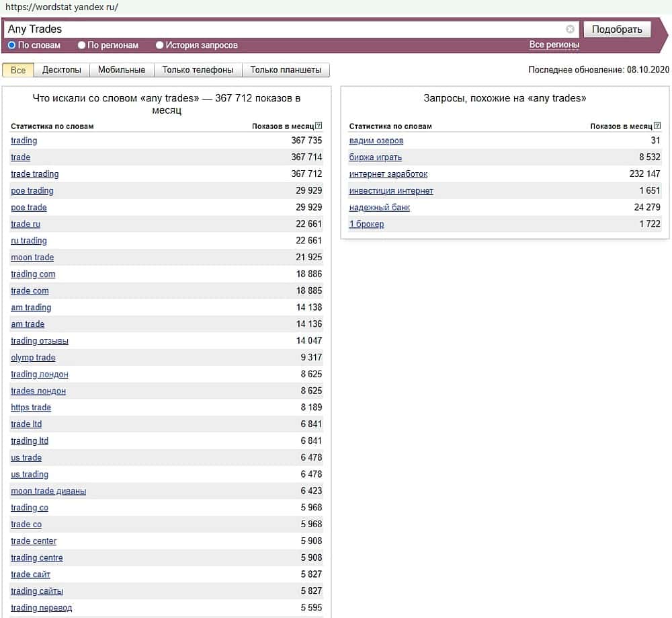The width and height of the screenshot is (672, 618).
Task: Open the 'интернет заработок' similar query
Action: (388, 174)
